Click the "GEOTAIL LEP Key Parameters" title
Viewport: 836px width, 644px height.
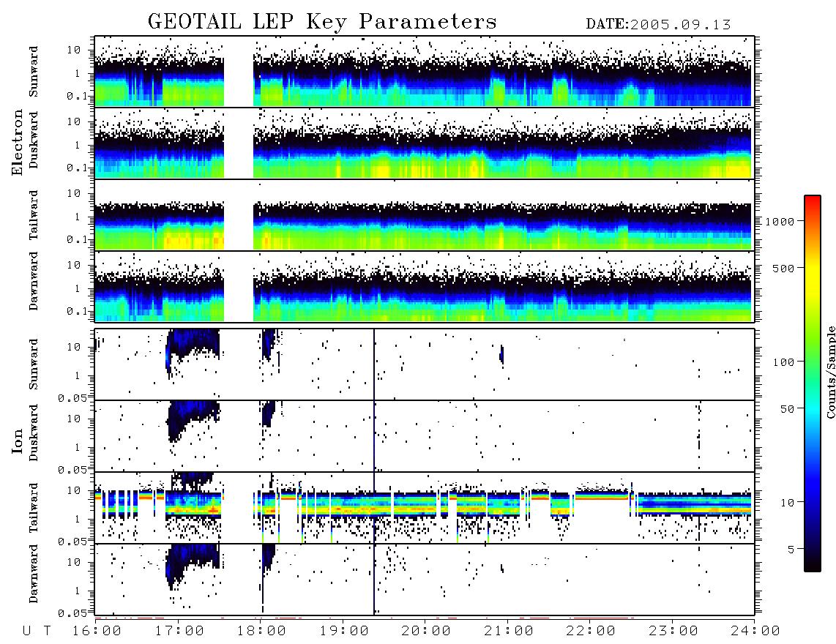click(x=322, y=22)
